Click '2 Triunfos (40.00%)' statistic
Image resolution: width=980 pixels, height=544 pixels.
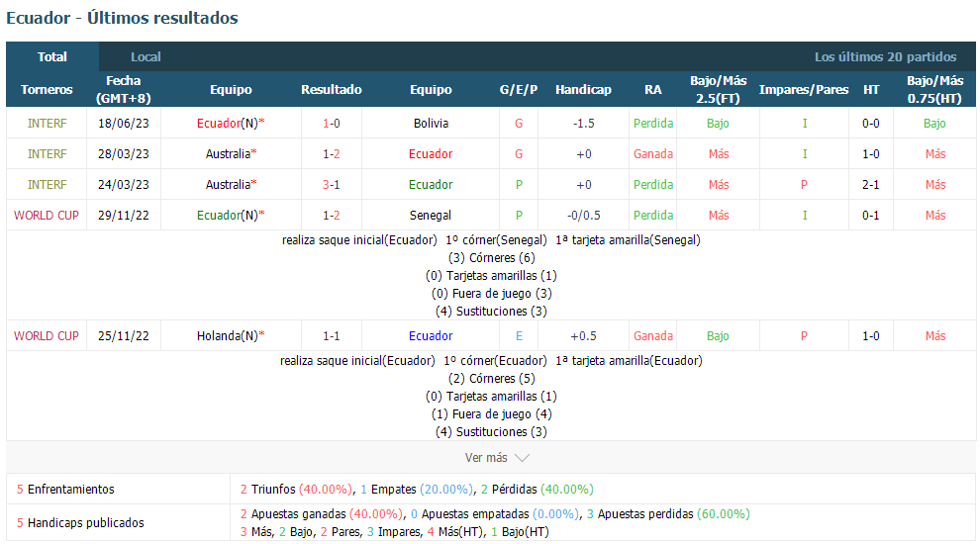point(296,489)
